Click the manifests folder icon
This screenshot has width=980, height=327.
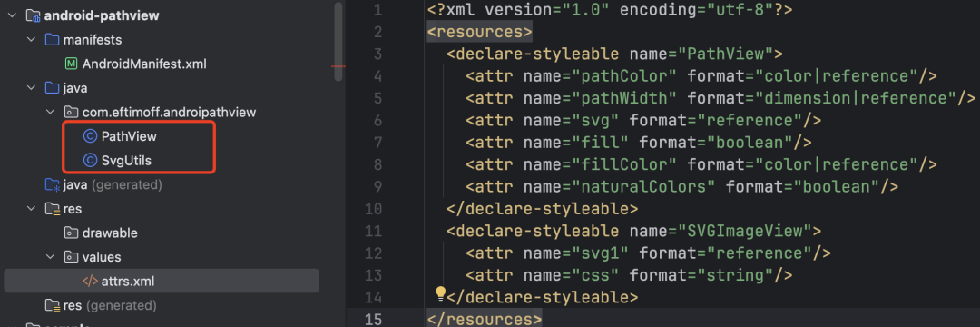(x=52, y=40)
